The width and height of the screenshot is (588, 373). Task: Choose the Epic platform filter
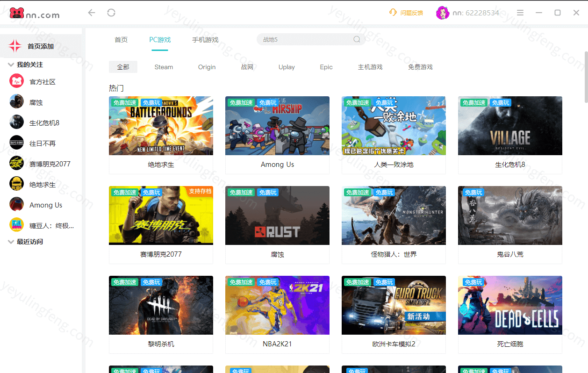pyautogui.click(x=326, y=67)
